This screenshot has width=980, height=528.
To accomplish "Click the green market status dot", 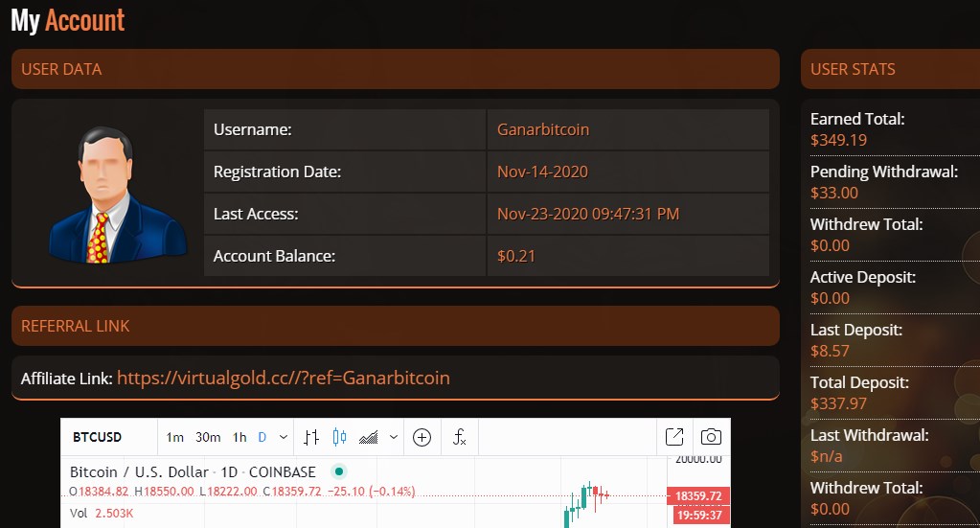I will pos(339,471).
